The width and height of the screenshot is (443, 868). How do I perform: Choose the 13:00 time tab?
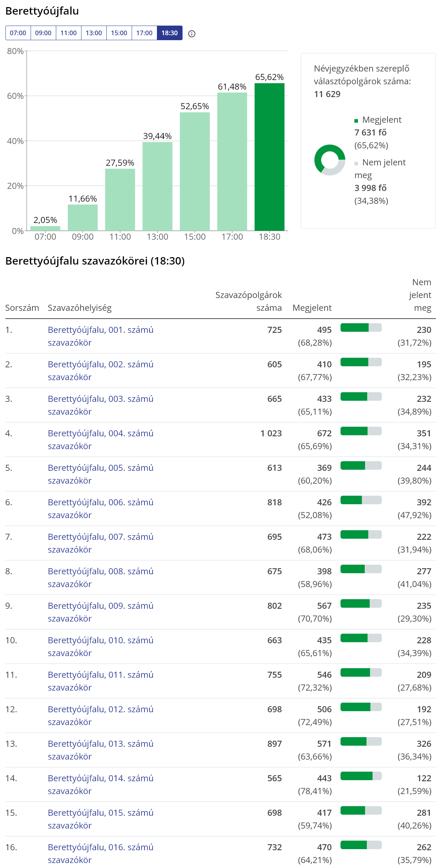click(94, 33)
